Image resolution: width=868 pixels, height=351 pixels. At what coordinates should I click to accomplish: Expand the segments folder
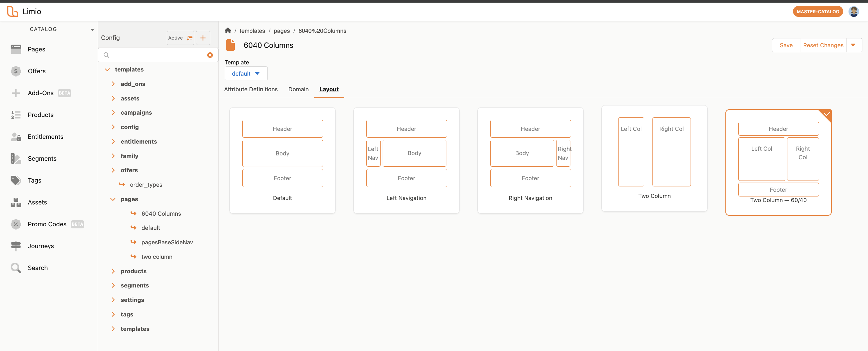point(113,286)
